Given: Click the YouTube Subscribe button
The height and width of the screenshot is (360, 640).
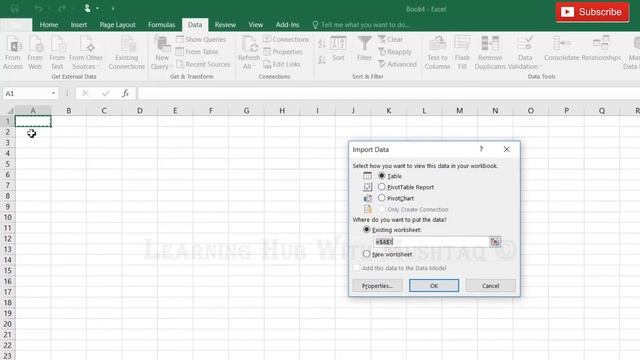Looking at the screenshot, I should pos(592,12).
